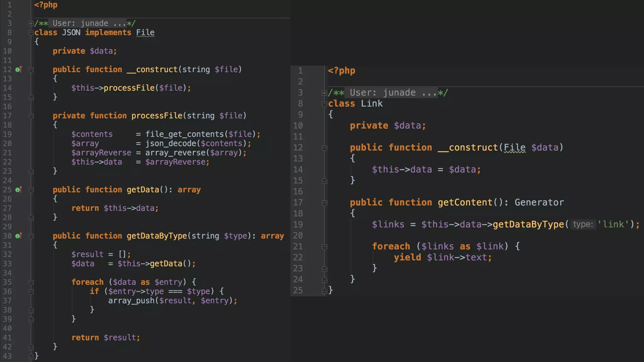Expand folded doc comment above class Link

324,93
